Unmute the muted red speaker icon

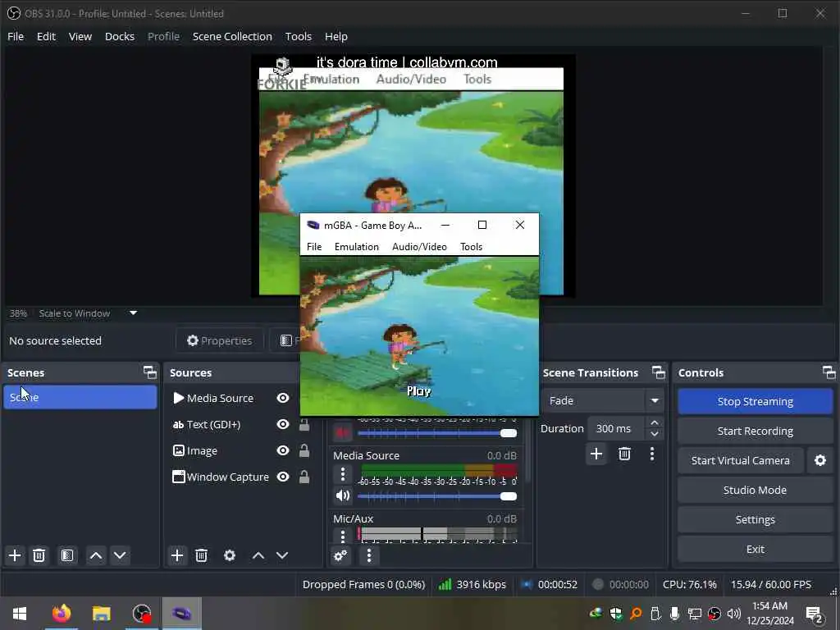[x=343, y=432]
